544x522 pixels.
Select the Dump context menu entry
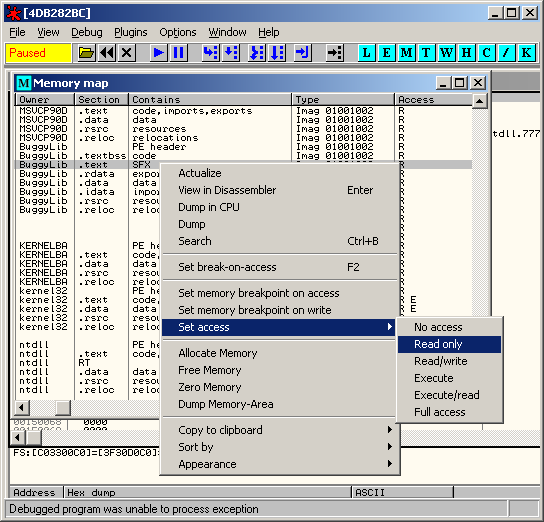(x=279, y=224)
